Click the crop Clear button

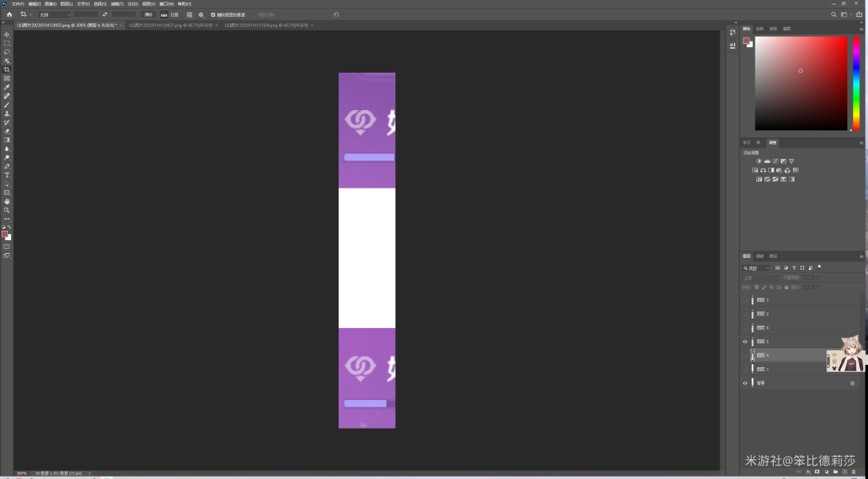[148, 14]
